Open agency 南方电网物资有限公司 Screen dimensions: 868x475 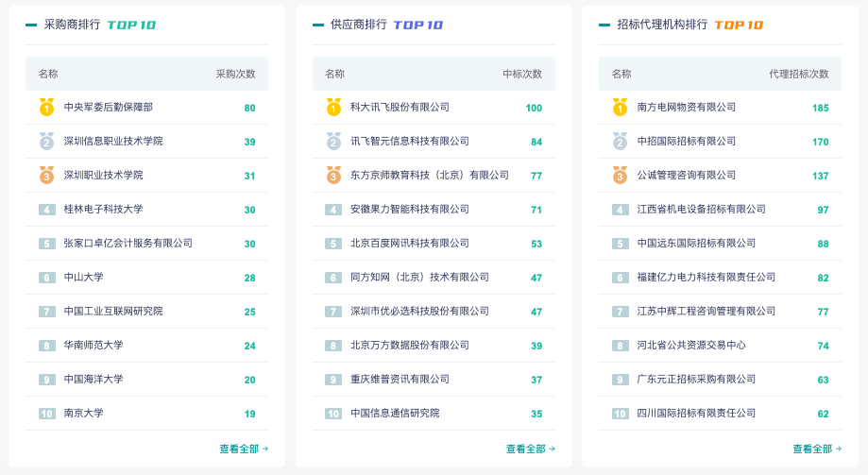click(687, 107)
